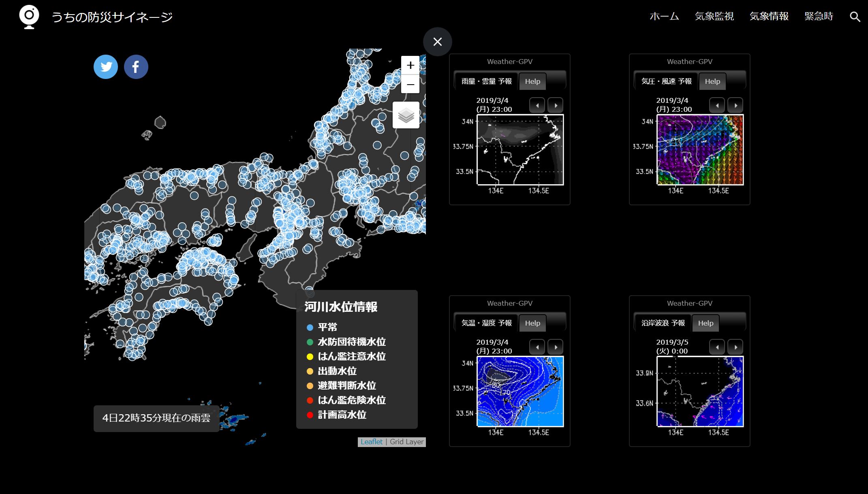Open Help tab in rain forecast widget
The width and height of the screenshot is (868, 494).
coord(532,81)
